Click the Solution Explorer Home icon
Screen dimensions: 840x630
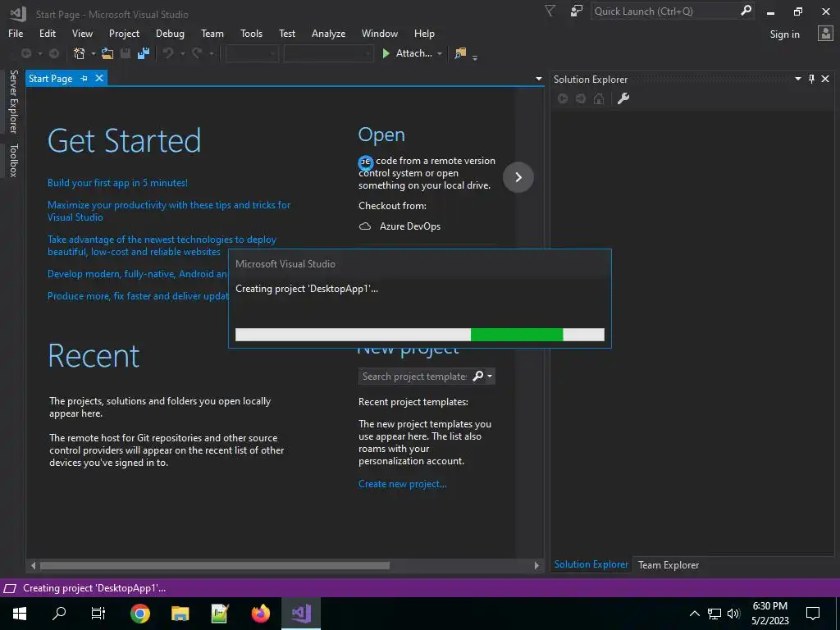pos(599,98)
